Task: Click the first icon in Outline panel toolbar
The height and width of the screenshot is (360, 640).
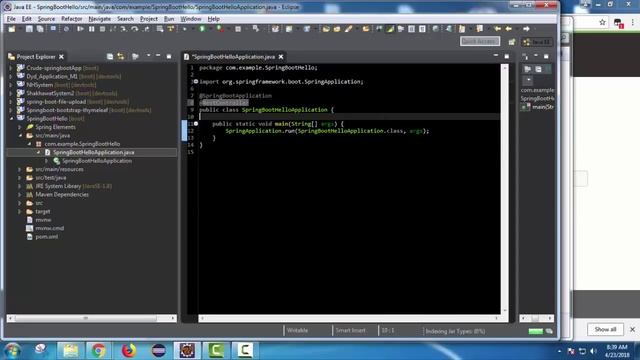Action: click(x=527, y=69)
